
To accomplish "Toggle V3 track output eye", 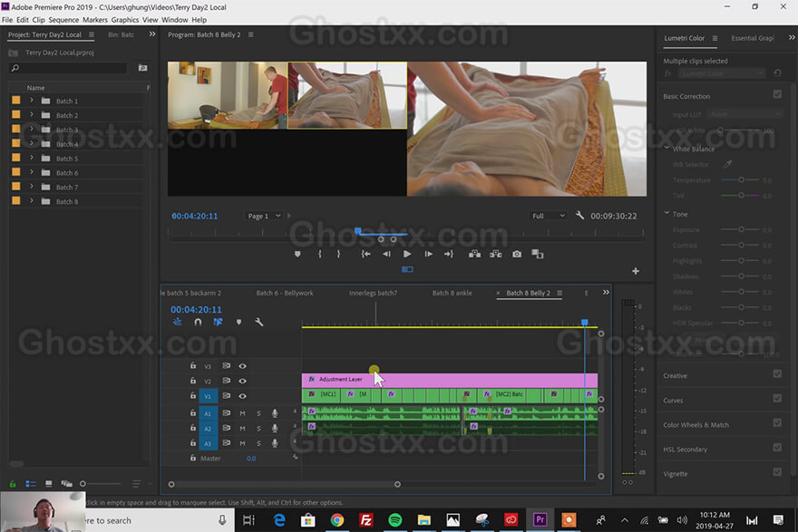I will [243, 365].
